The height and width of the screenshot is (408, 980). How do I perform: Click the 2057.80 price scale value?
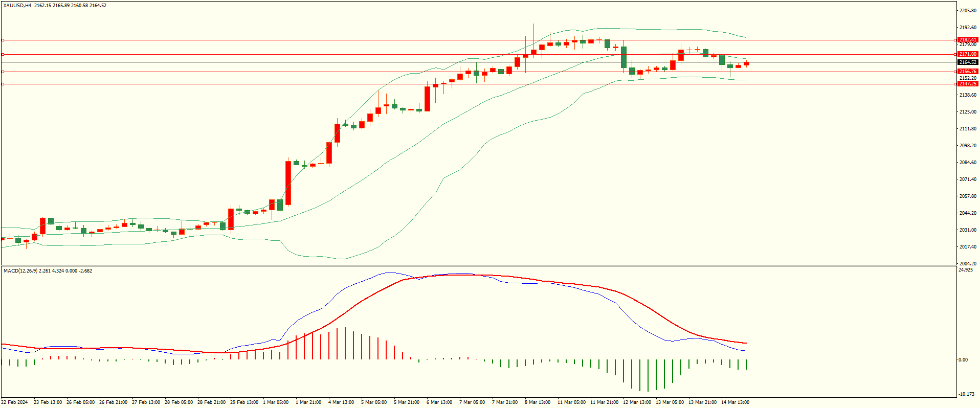968,196
